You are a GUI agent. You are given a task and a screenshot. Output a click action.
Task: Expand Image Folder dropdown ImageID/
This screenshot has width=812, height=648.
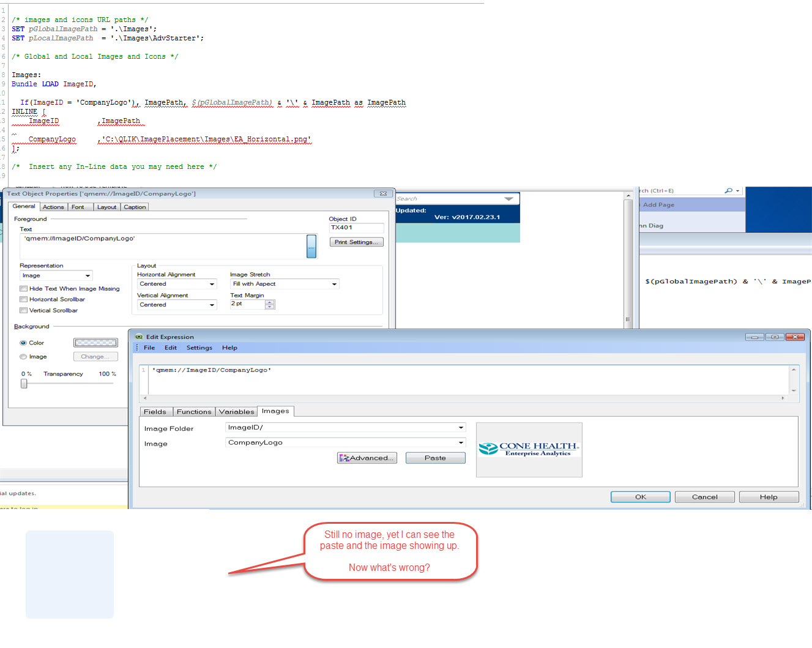[x=346, y=427]
